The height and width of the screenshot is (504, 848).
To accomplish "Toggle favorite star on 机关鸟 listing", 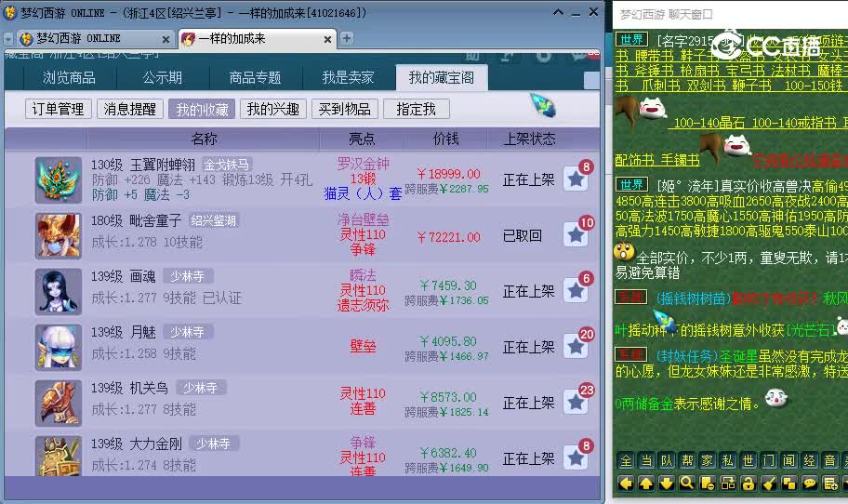I will coord(576,403).
